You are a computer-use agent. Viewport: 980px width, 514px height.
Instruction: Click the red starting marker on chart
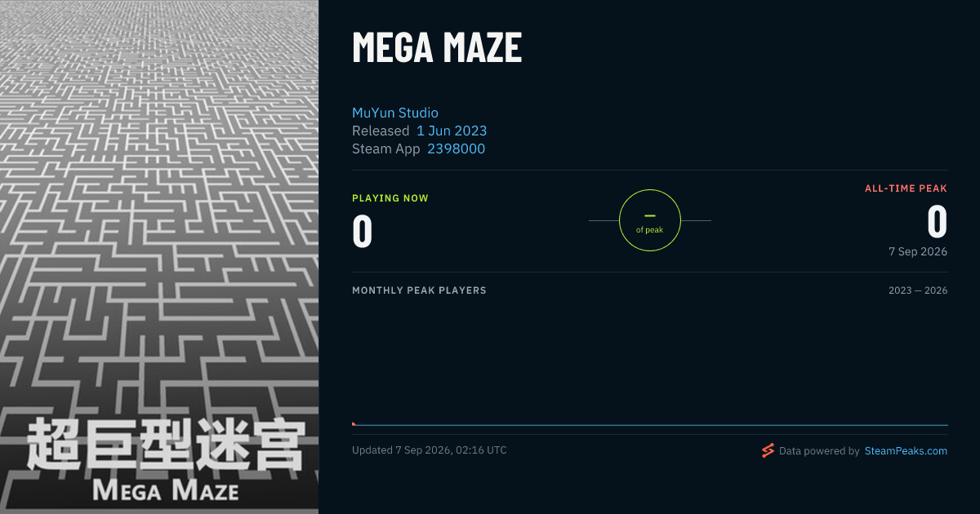pos(354,423)
